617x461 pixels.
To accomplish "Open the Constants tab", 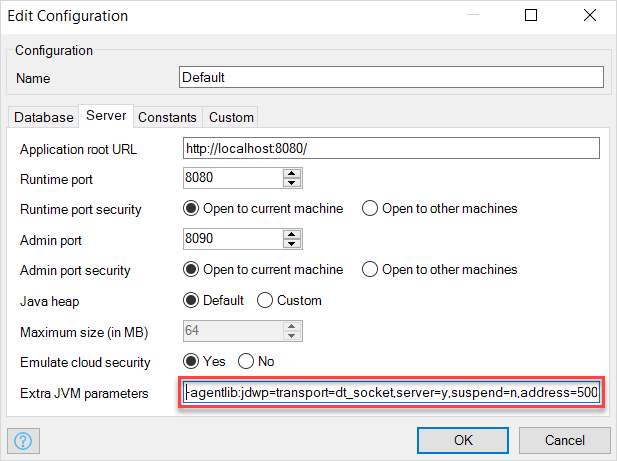I will [x=167, y=117].
